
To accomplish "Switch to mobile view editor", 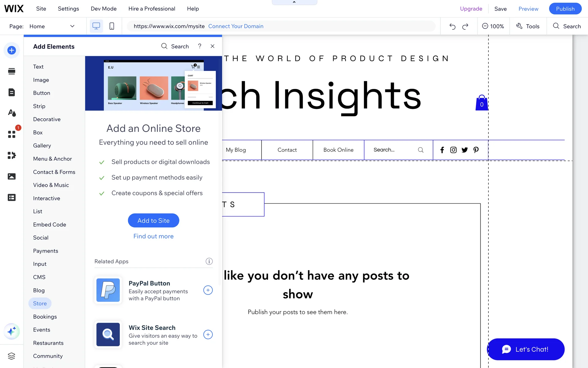I will [112, 26].
